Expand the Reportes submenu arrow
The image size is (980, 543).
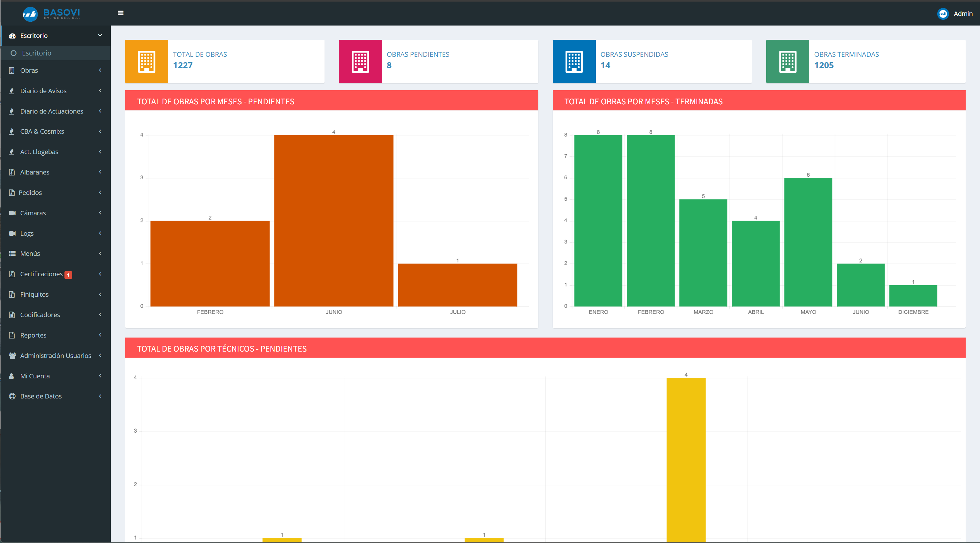[100, 335]
